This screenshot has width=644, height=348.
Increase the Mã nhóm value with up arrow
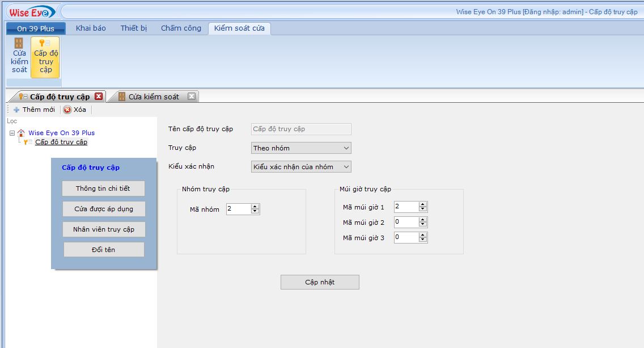coord(255,207)
